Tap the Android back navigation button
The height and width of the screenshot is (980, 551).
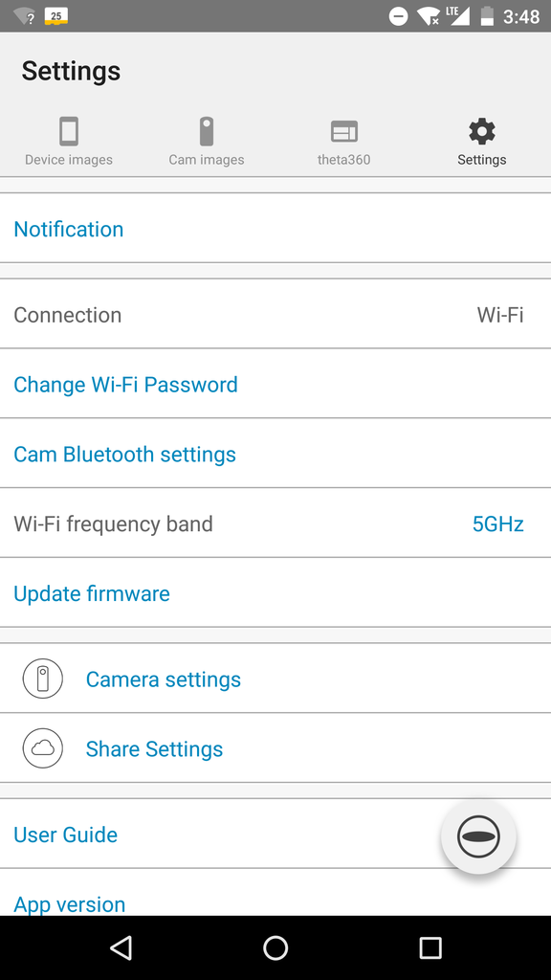click(x=121, y=947)
